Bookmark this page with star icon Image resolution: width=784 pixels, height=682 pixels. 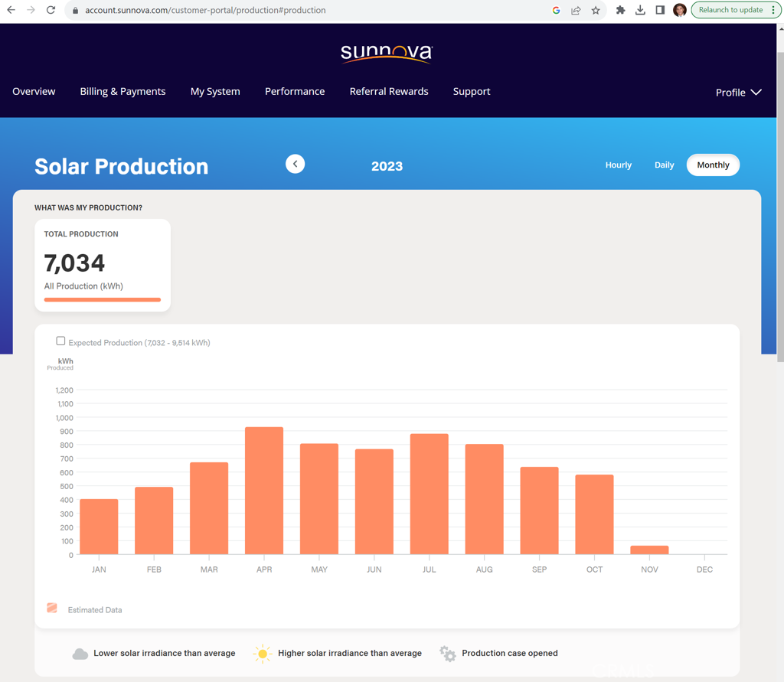(596, 10)
